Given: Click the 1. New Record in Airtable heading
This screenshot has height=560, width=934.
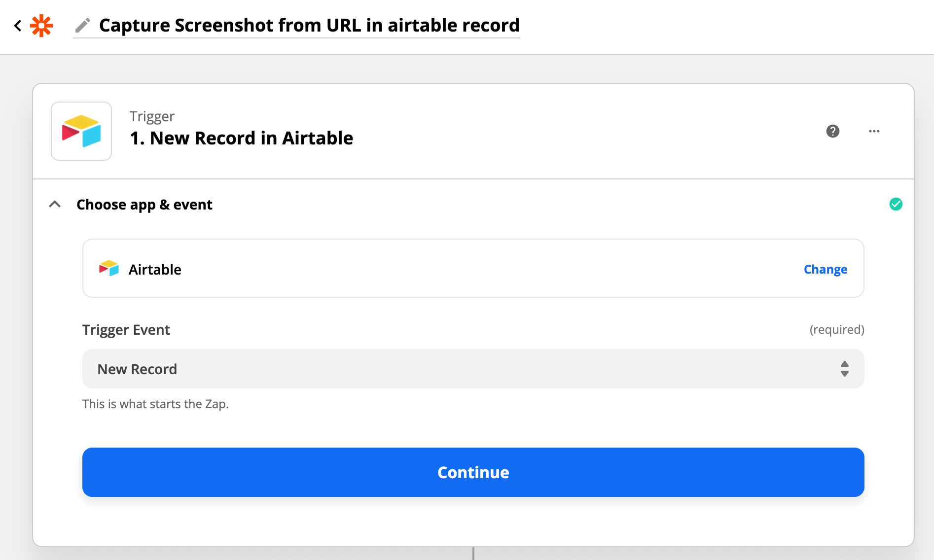Looking at the screenshot, I should pos(241,138).
